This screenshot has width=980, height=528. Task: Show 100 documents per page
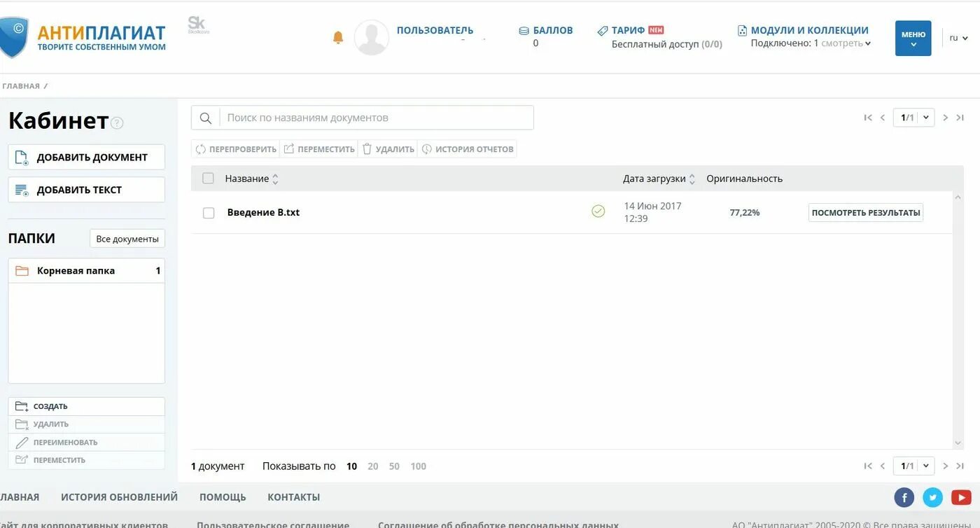pyautogui.click(x=419, y=466)
